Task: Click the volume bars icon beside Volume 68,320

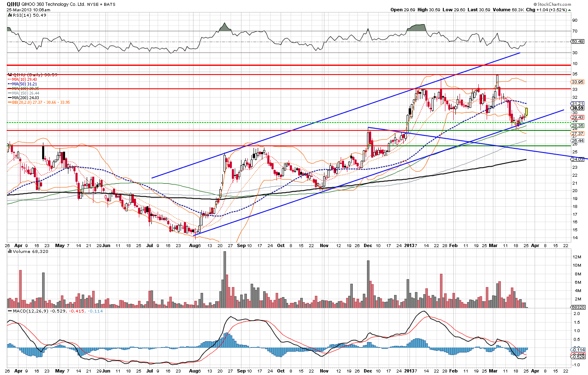Action: click(10, 252)
